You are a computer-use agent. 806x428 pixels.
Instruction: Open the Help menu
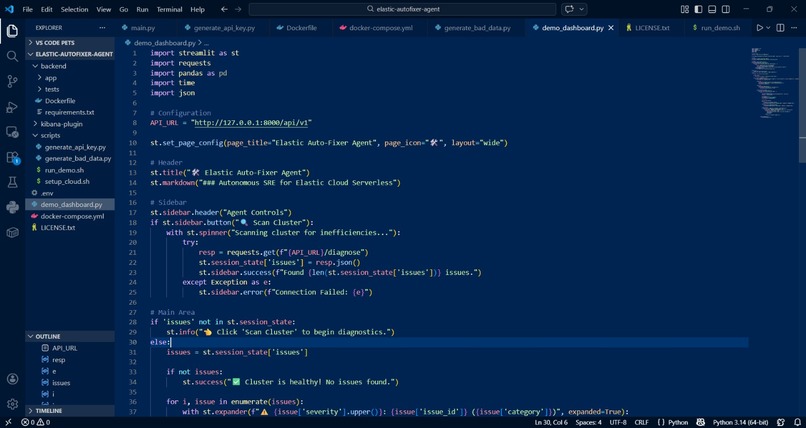tap(197, 9)
